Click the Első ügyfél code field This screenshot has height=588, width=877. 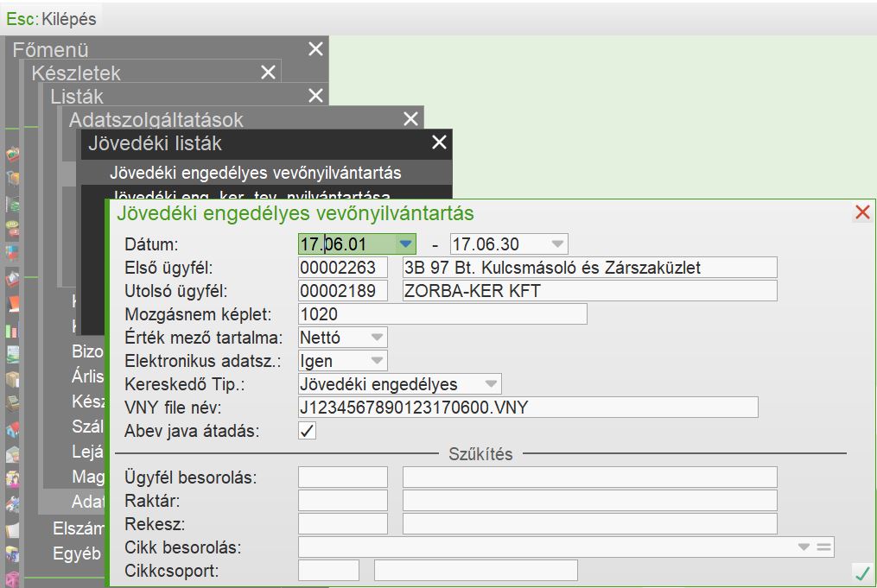[342, 268]
